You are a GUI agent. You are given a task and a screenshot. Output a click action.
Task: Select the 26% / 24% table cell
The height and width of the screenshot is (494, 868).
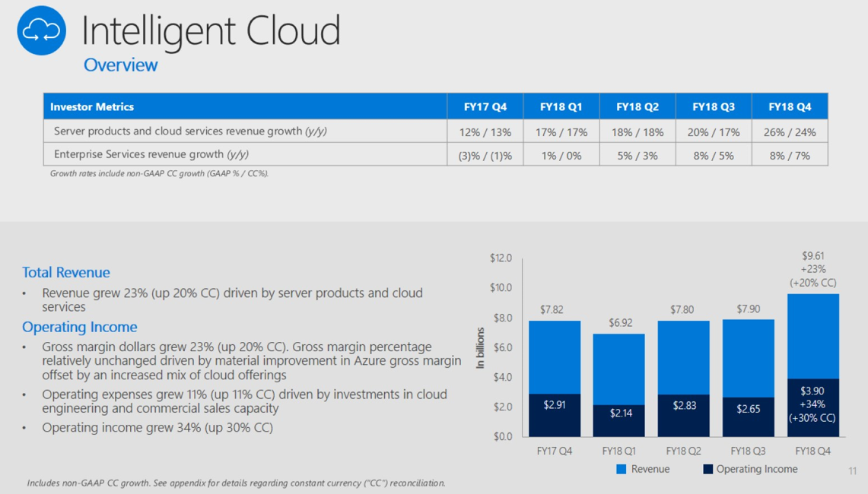tap(790, 132)
